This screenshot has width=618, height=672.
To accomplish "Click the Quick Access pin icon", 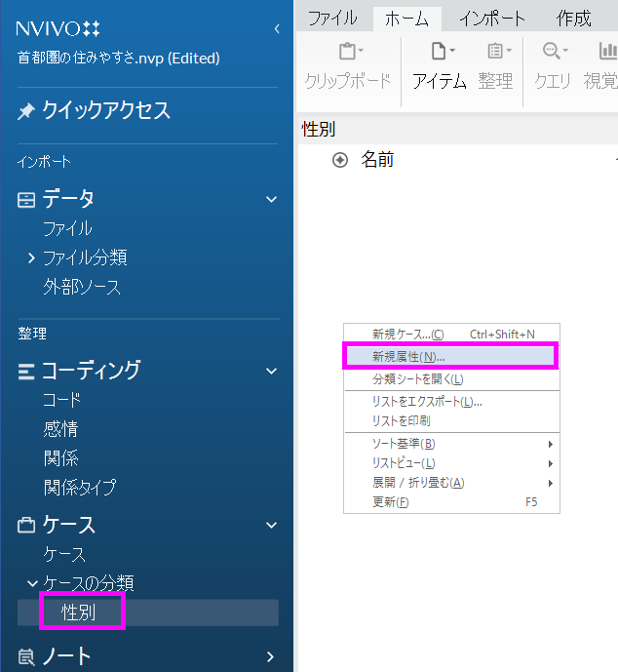I will click(x=26, y=112).
